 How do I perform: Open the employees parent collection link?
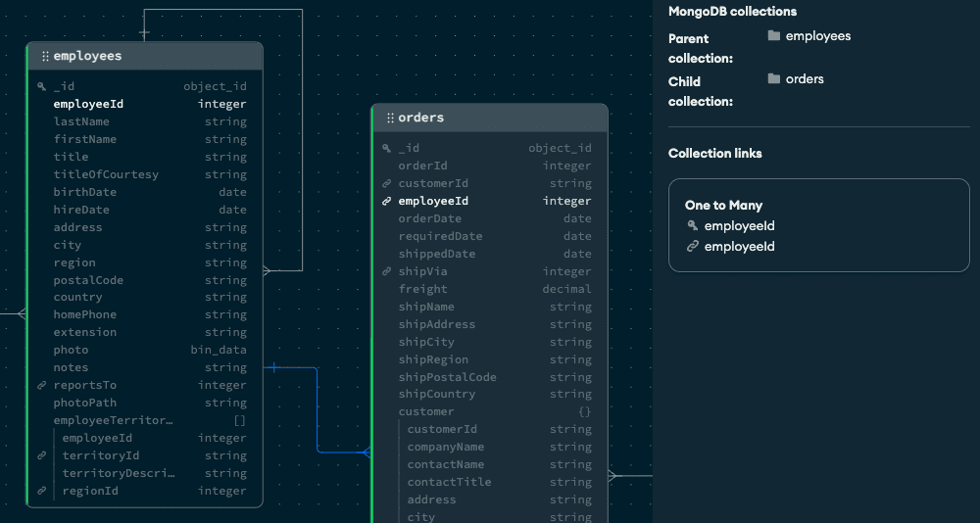click(817, 36)
